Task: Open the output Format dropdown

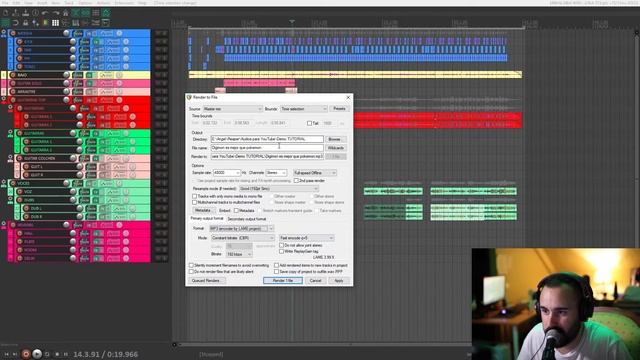Action: [242, 229]
